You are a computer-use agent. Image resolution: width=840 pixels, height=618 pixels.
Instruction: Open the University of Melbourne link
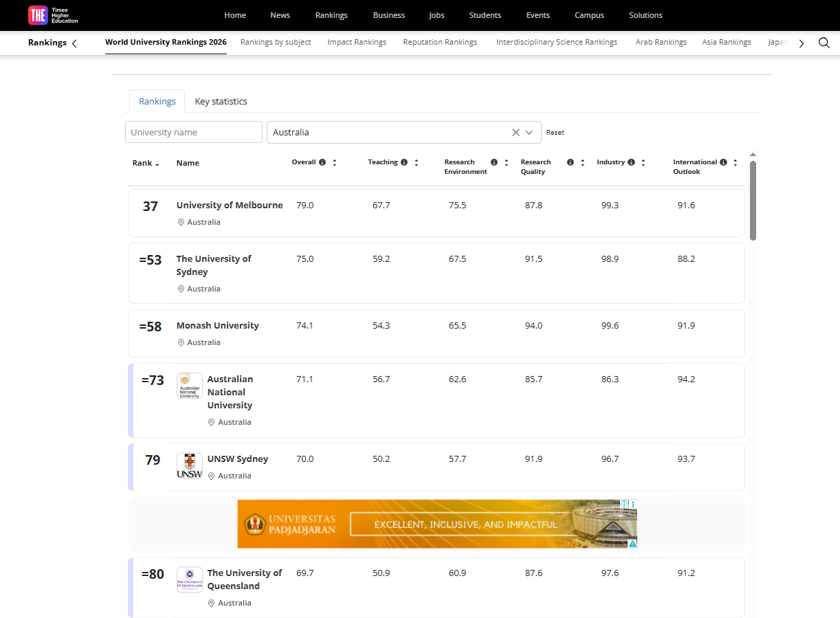(230, 205)
